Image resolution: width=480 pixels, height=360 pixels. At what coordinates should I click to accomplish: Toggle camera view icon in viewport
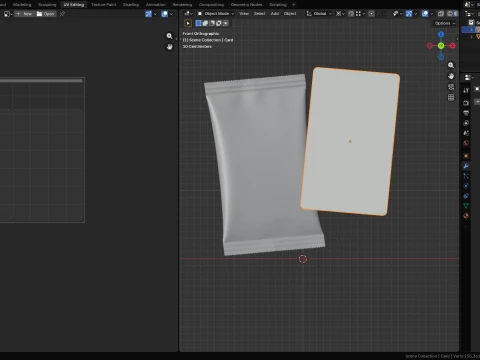coord(451,87)
